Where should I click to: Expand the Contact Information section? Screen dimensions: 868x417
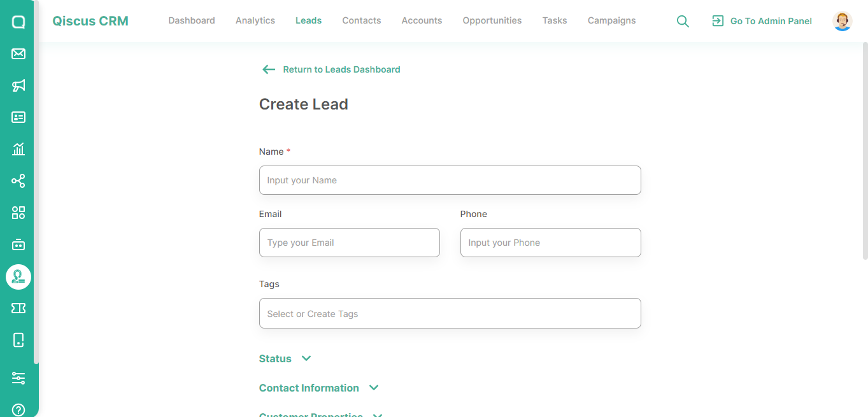pyautogui.click(x=319, y=388)
